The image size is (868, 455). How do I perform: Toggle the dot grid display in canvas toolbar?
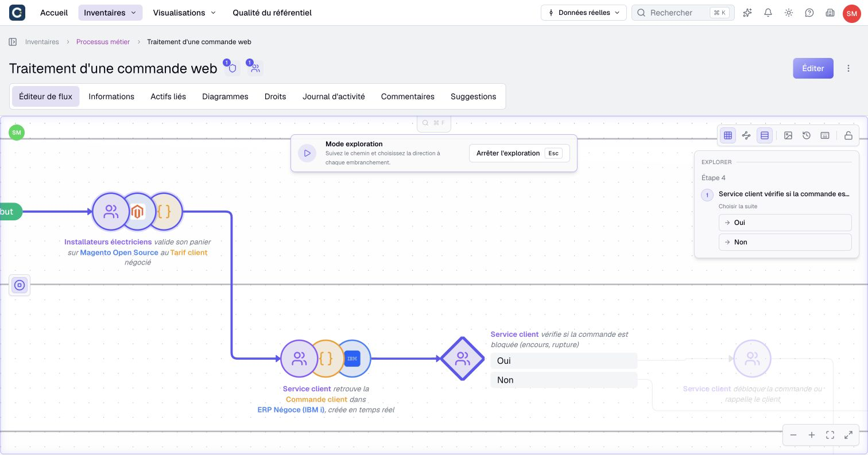click(x=728, y=135)
